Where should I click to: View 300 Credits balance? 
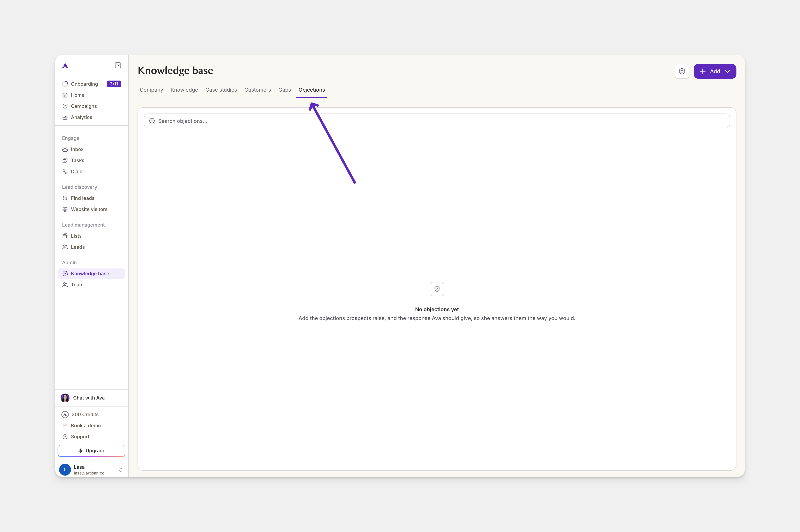(x=91, y=415)
